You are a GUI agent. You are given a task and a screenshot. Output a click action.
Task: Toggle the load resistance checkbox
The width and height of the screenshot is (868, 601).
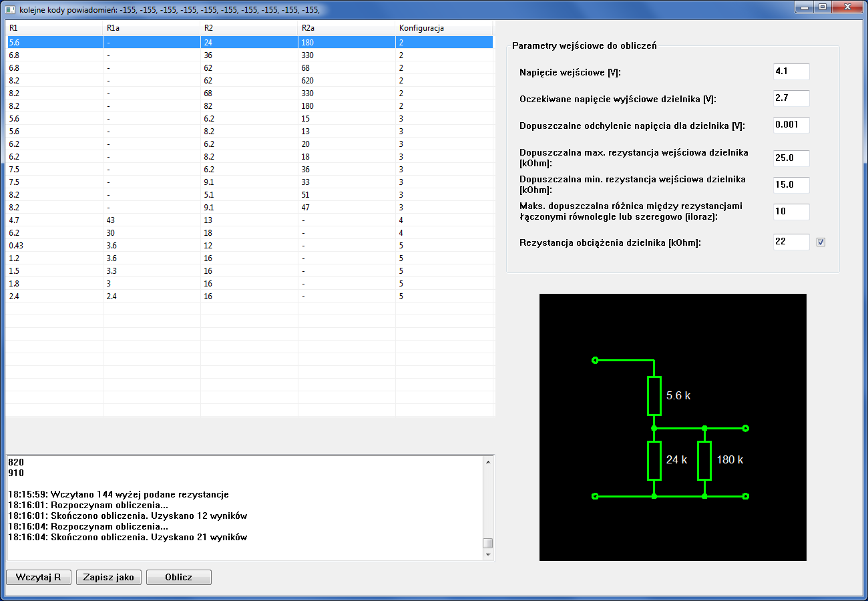[821, 242]
